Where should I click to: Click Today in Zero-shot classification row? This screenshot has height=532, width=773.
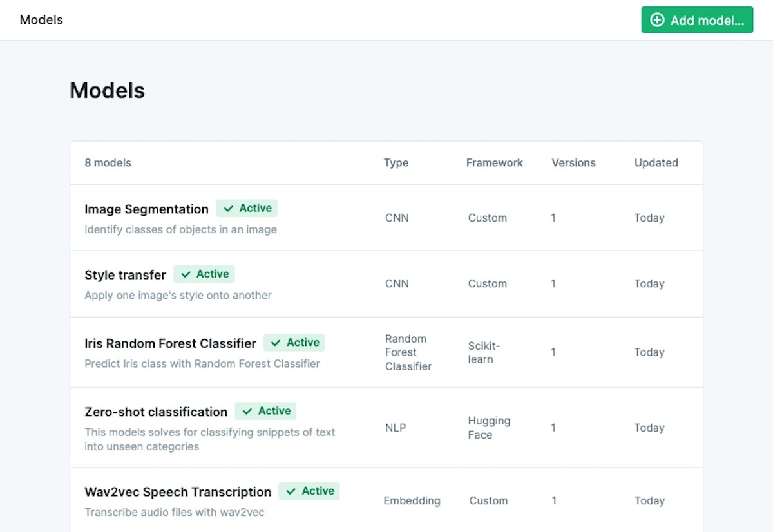click(649, 428)
